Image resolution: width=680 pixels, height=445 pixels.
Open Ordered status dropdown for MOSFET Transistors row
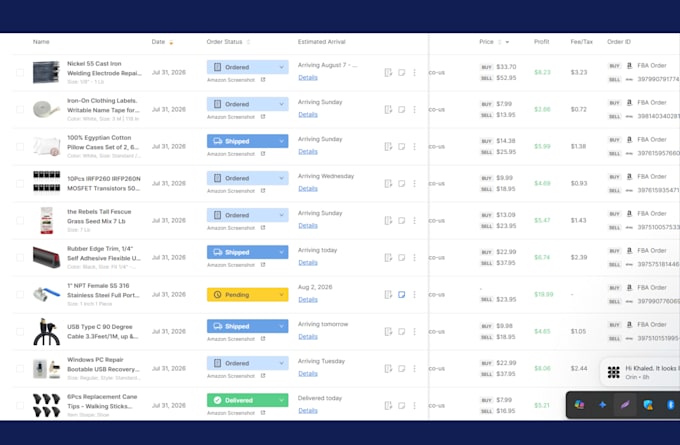pos(248,178)
